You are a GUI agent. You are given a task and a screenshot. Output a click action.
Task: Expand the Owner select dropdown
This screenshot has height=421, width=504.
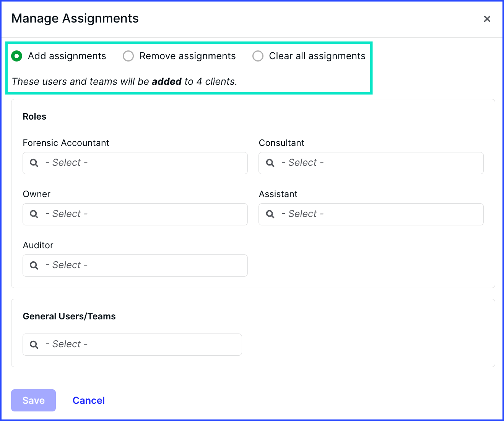[135, 214]
